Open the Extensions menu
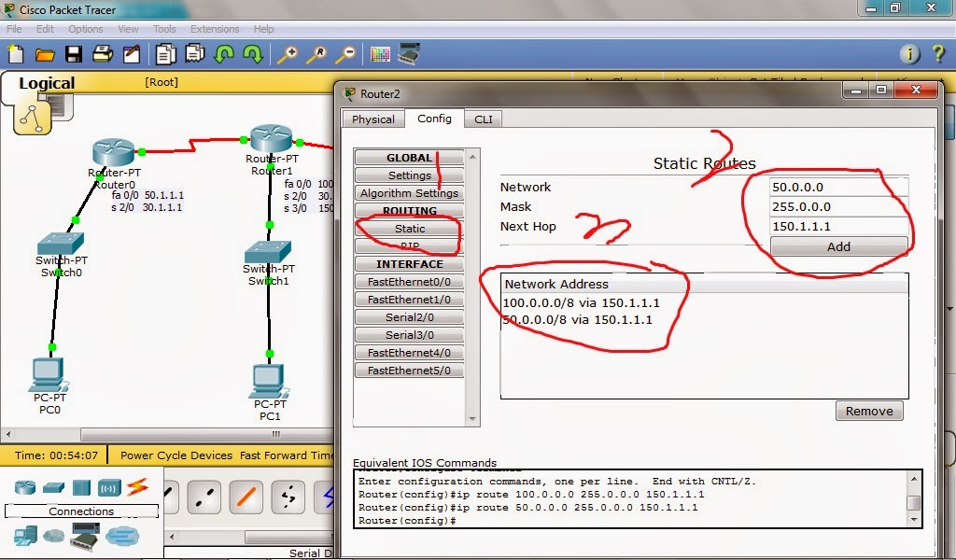 [x=215, y=29]
